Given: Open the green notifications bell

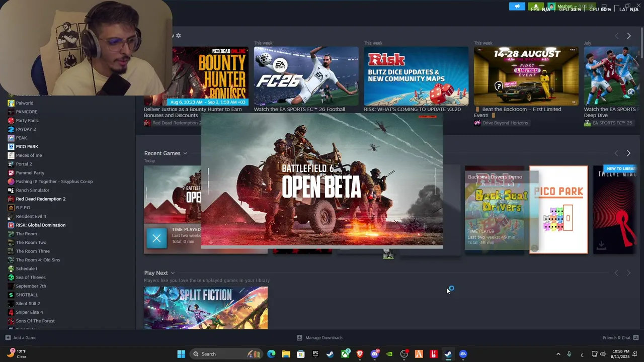Looking at the screenshot, I should (x=535, y=7).
